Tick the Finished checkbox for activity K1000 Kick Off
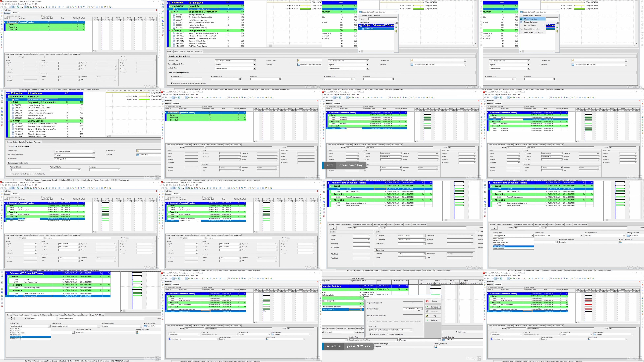This screenshot has height=362, width=644. tap(377, 240)
